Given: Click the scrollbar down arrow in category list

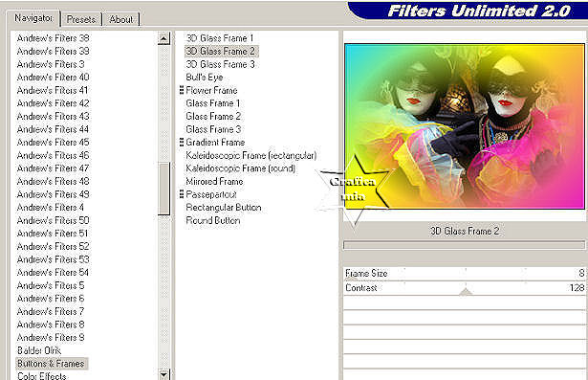Looking at the screenshot, I should coord(163,374).
